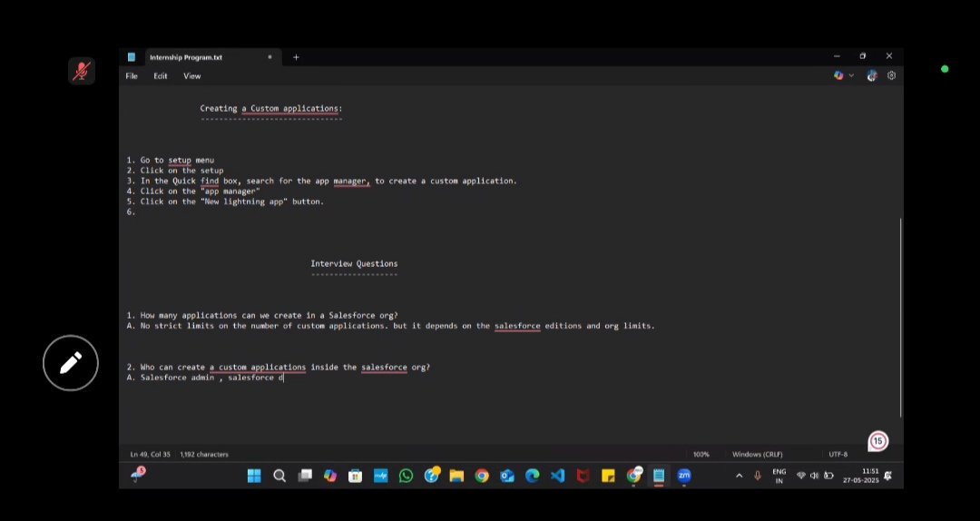980x521 pixels.
Task: Click the tray volume speaker icon
Action: click(x=814, y=476)
